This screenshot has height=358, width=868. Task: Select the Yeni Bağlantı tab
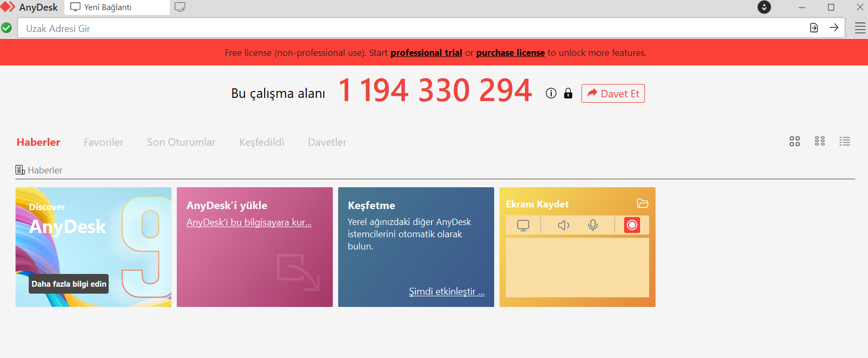coord(117,7)
